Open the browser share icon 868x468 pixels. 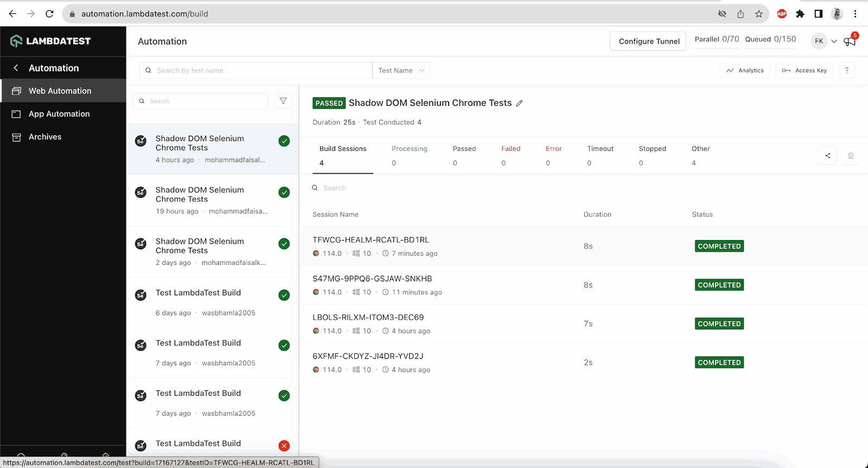[x=741, y=14]
